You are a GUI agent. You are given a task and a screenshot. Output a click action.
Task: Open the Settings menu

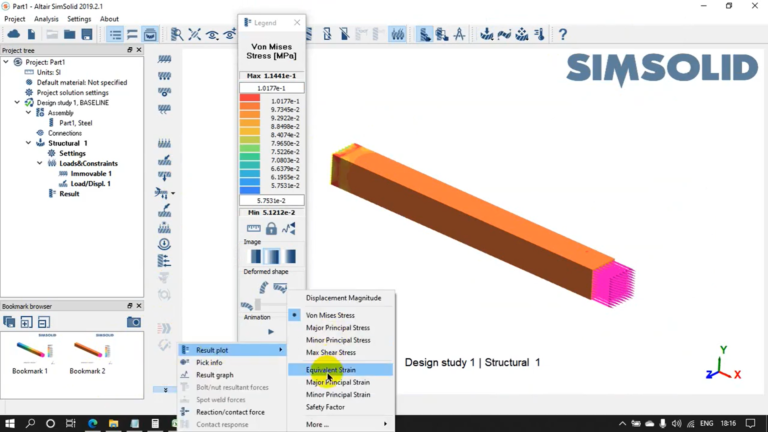point(79,19)
